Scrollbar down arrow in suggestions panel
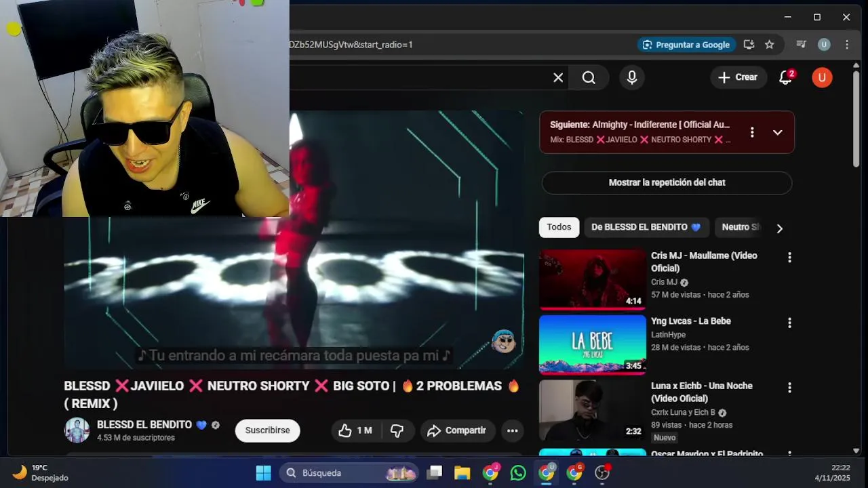This screenshot has width=868, height=488. (x=856, y=451)
